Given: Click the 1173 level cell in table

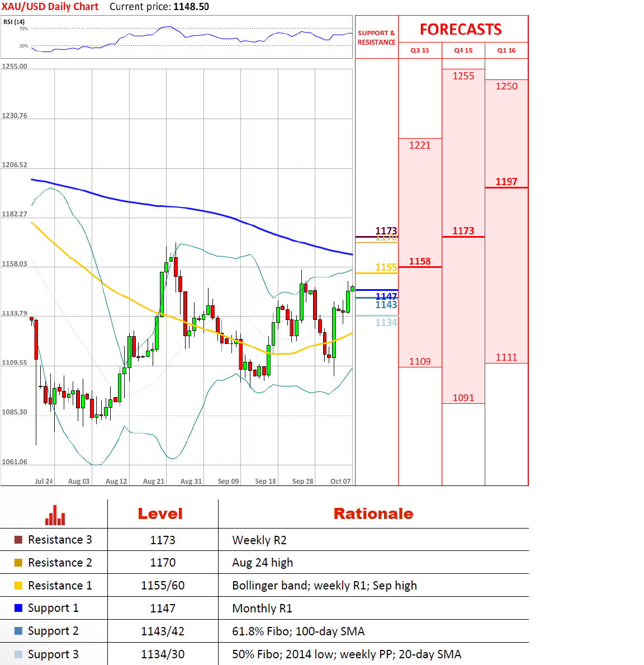Looking at the screenshot, I should (x=163, y=540).
